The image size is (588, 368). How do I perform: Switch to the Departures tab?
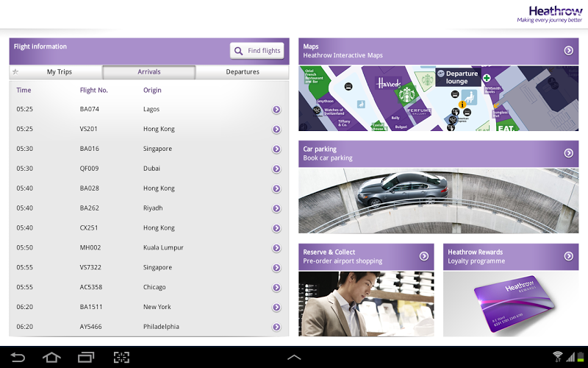pyautogui.click(x=243, y=72)
